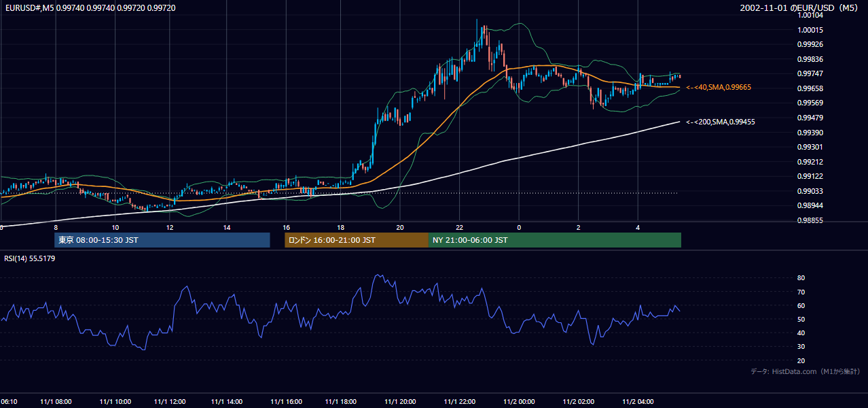Click price axis value 1.00104
The image size is (868, 408).
point(810,15)
